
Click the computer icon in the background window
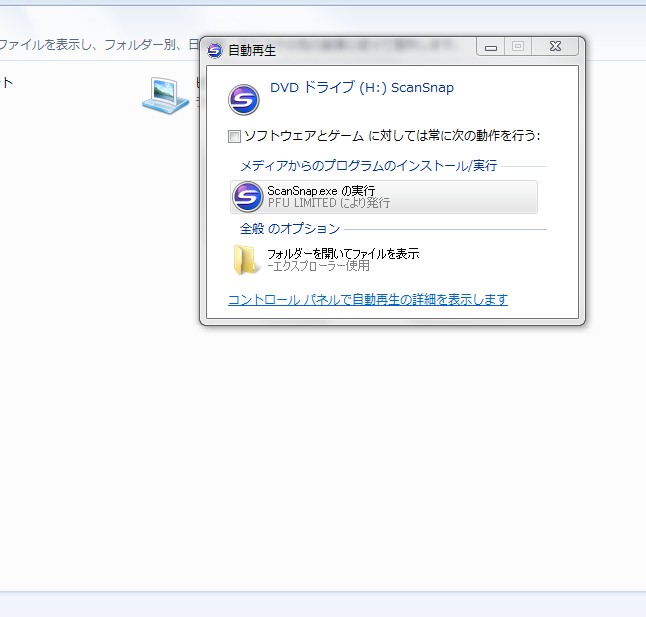(x=166, y=96)
